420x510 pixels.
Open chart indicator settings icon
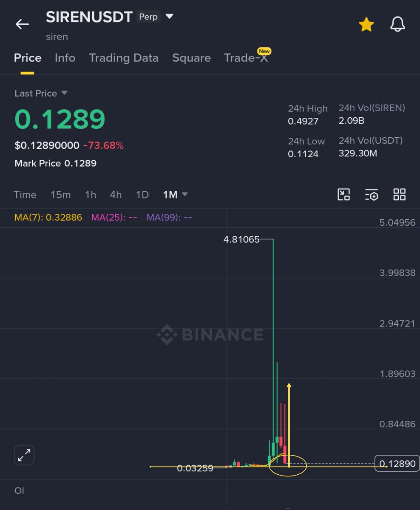372,195
